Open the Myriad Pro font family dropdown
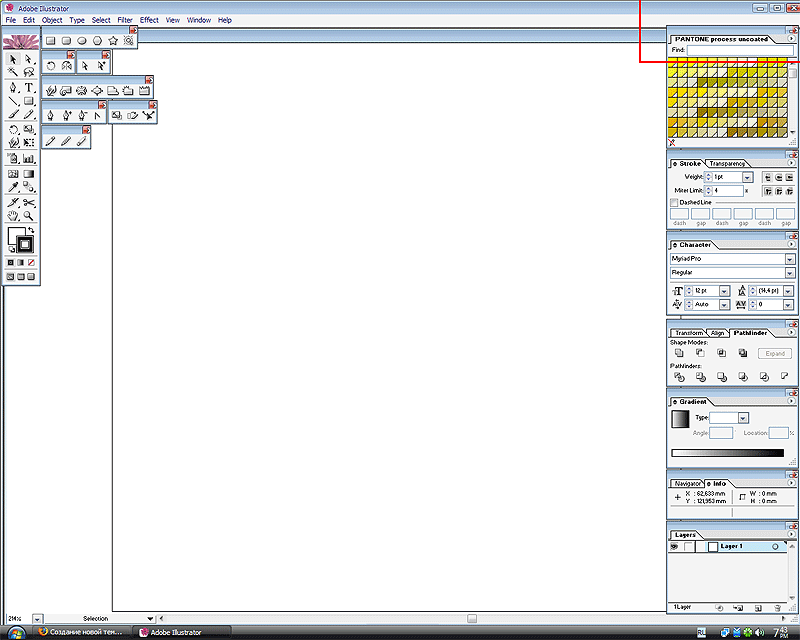 point(790,259)
